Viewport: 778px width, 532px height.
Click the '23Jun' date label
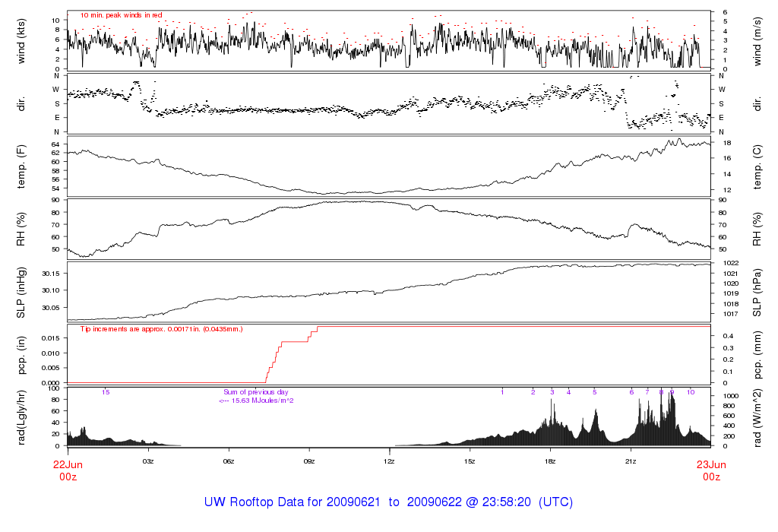[x=711, y=465]
